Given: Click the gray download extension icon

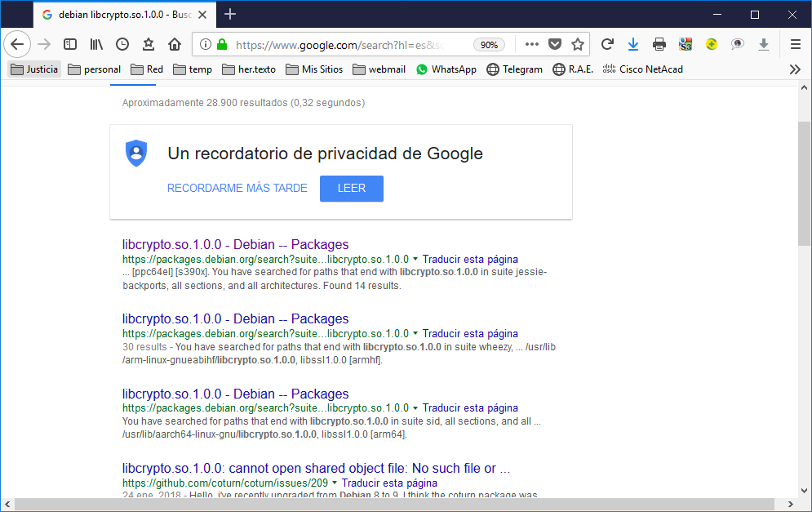Looking at the screenshot, I should [763, 45].
